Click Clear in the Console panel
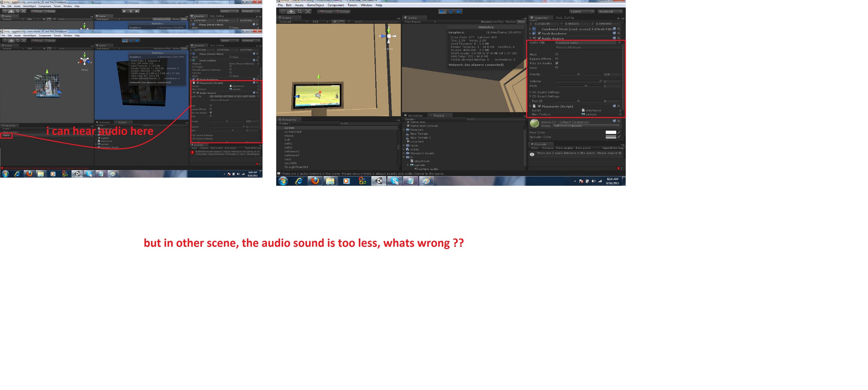868x390 pixels. [x=535, y=148]
